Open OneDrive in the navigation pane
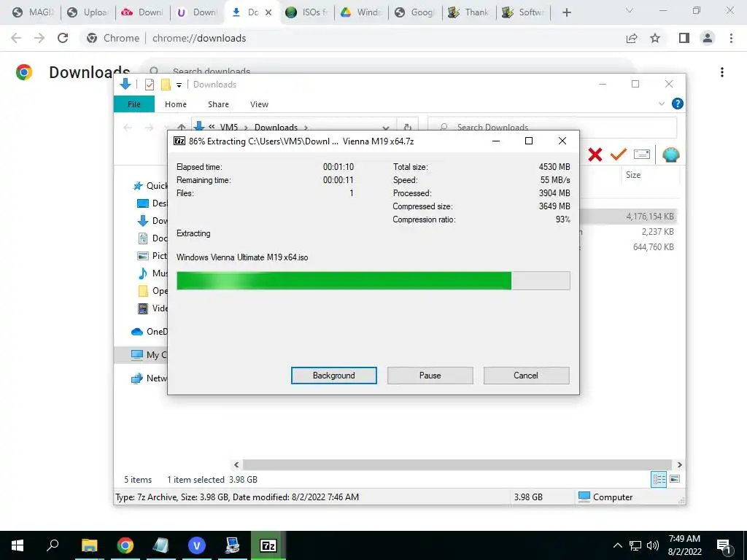 point(149,332)
